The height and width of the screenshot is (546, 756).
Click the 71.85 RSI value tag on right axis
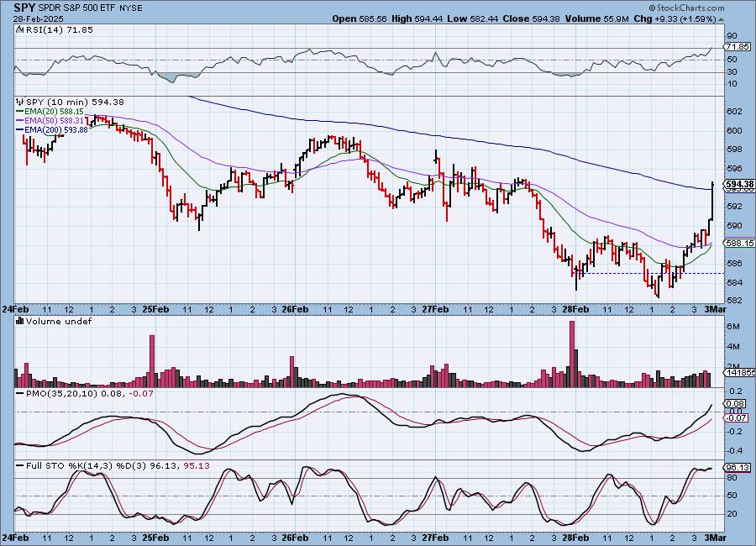738,47
